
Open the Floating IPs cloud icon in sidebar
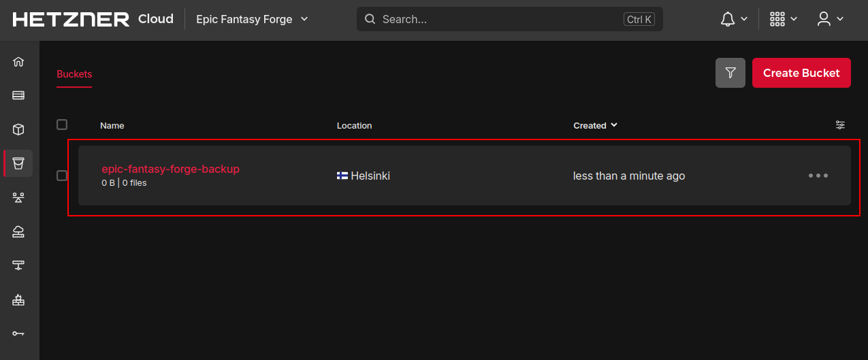click(x=18, y=231)
